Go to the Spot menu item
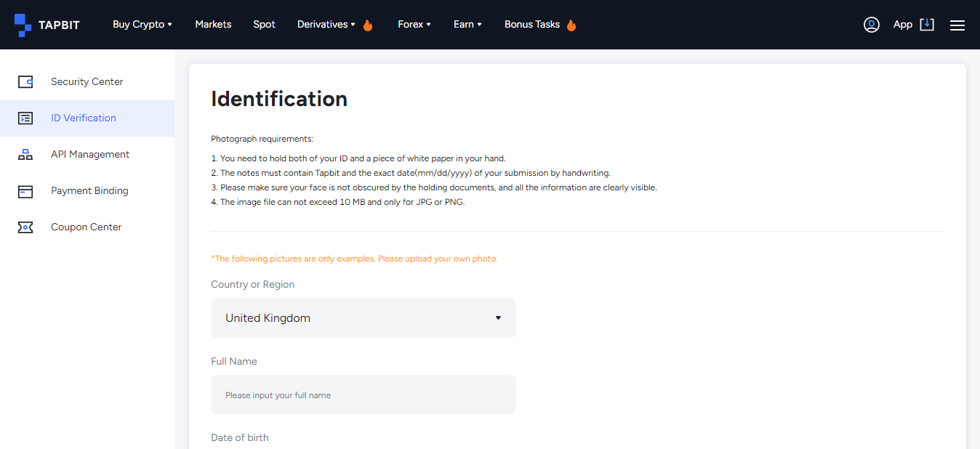The width and height of the screenshot is (980, 449). coord(264,25)
